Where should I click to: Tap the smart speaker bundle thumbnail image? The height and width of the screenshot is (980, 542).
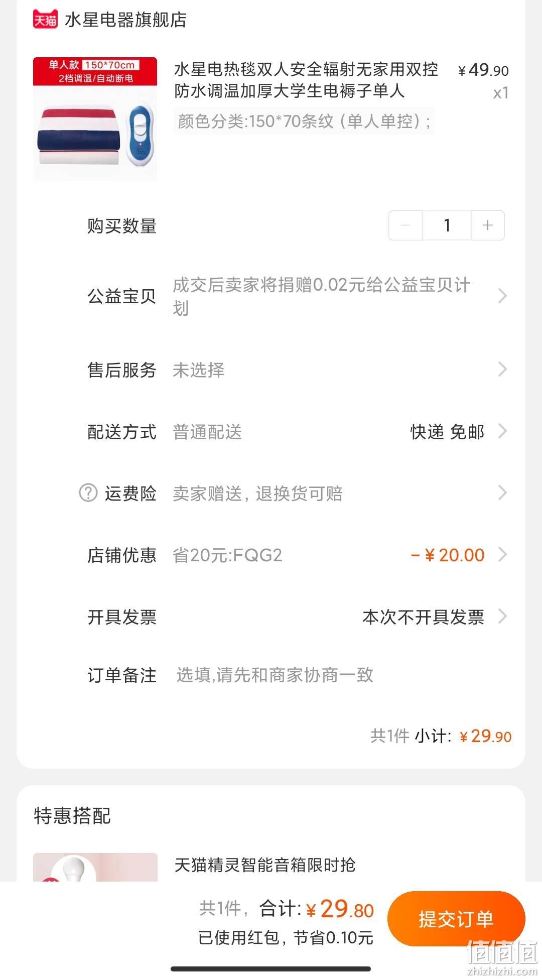pyautogui.click(x=95, y=867)
